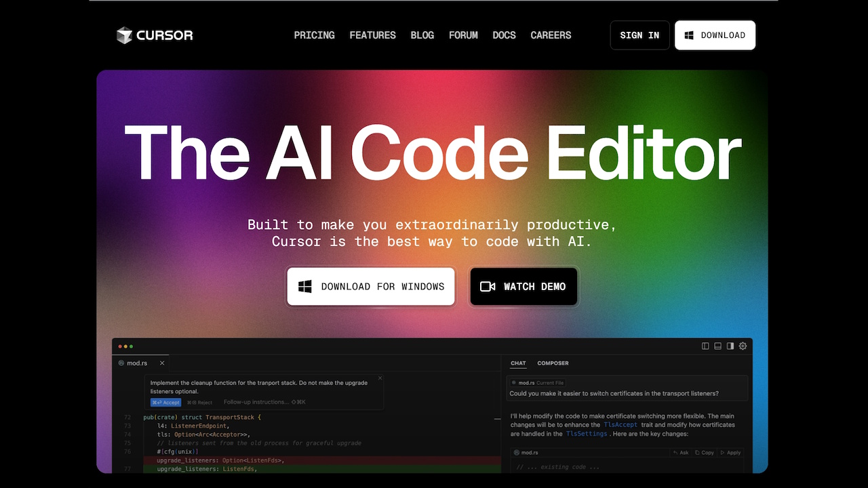Dismiss the inline prompt with its X
The image size is (868, 488).
click(x=380, y=378)
